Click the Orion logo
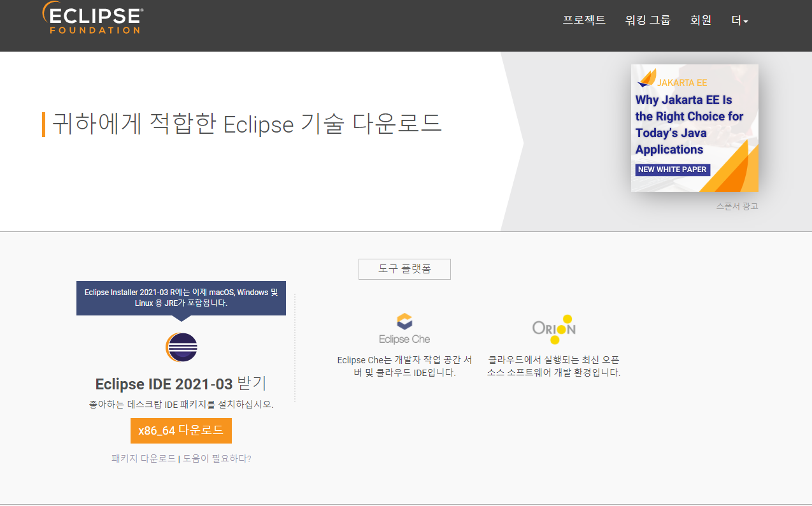Image resolution: width=812 pixels, height=506 pixels. point(554,329)
